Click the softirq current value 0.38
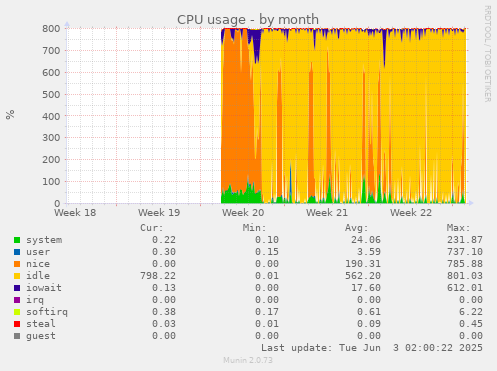497x371 pixels. click(164, 312)
